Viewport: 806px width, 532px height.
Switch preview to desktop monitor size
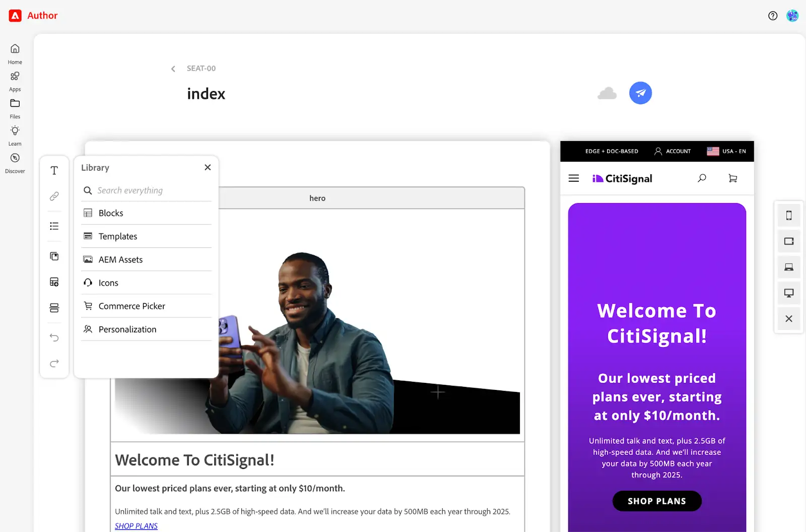pyautogui.click(x=789, y=293)
